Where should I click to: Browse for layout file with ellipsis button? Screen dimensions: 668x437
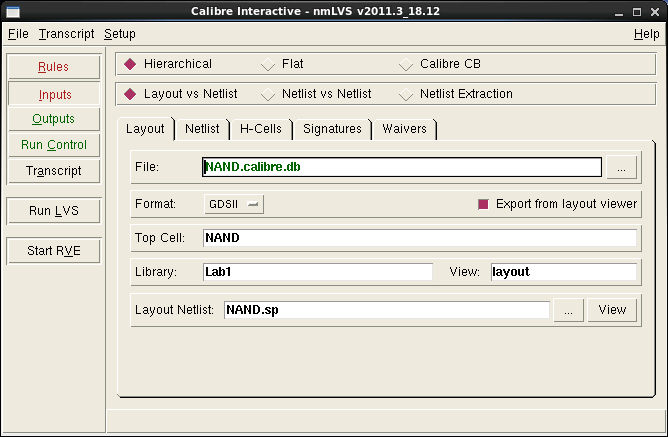click(x=622, y=167)
